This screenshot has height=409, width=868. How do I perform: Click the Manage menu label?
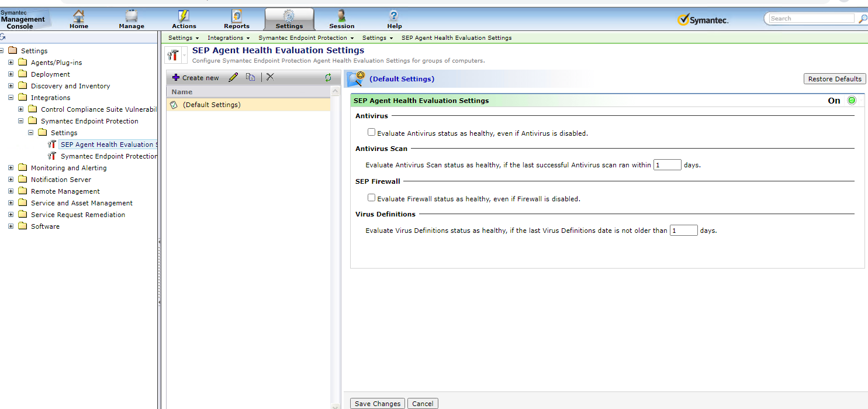(132, 26)
